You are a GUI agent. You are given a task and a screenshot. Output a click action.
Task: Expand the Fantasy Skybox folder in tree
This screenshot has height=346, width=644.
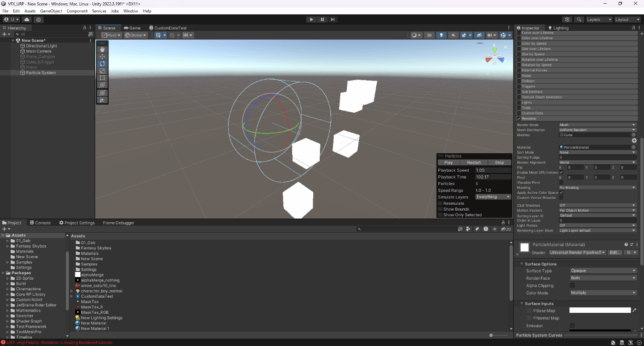pos(8,246)
